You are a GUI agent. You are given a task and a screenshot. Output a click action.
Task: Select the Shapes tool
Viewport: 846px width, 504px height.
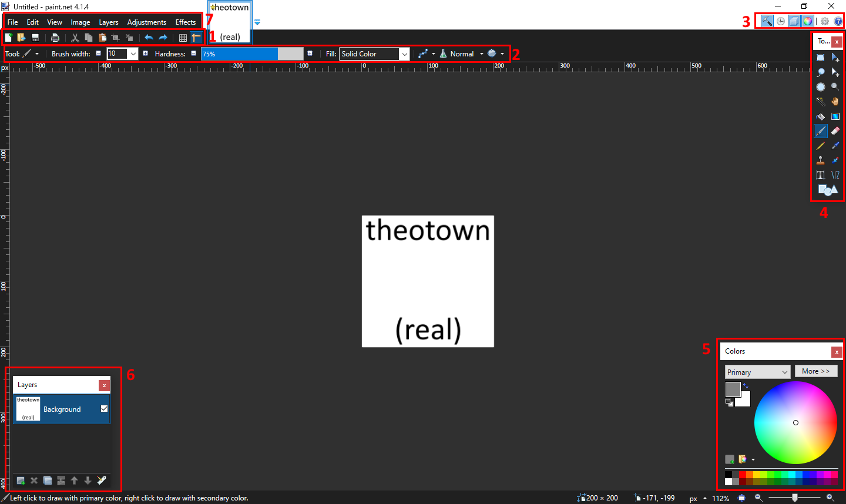coord(828,190)
